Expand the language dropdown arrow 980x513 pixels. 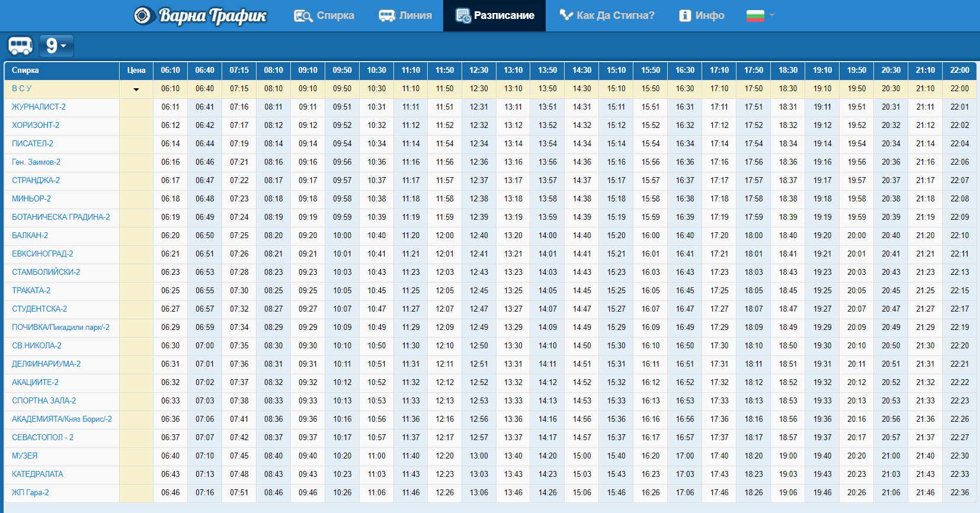pyautogui.click(x=772, y=15)
